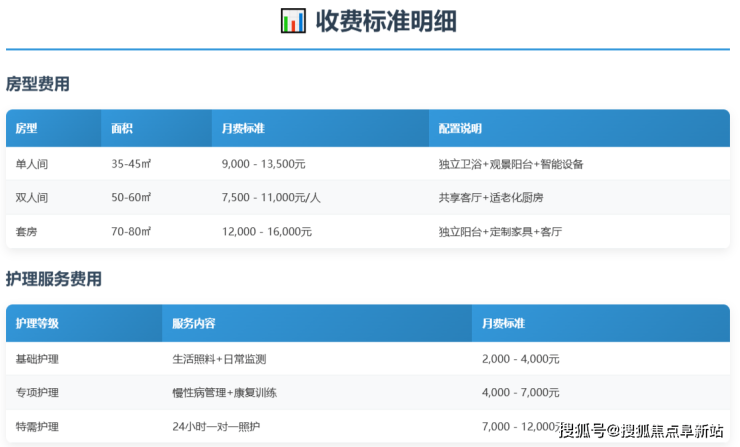Select the 套房 row label

tap(26, 232)
